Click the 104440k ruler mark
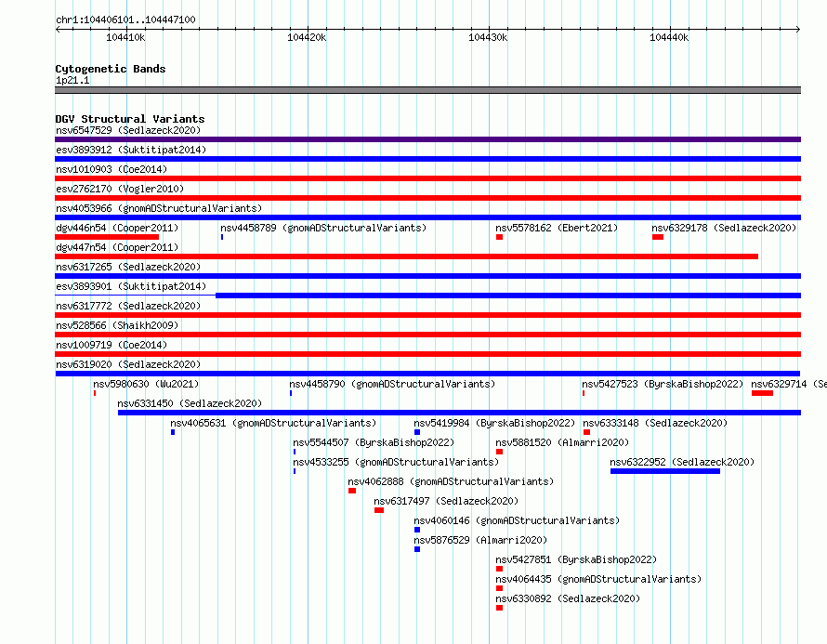This screenshot has width=827, height=644. [669, 37]
